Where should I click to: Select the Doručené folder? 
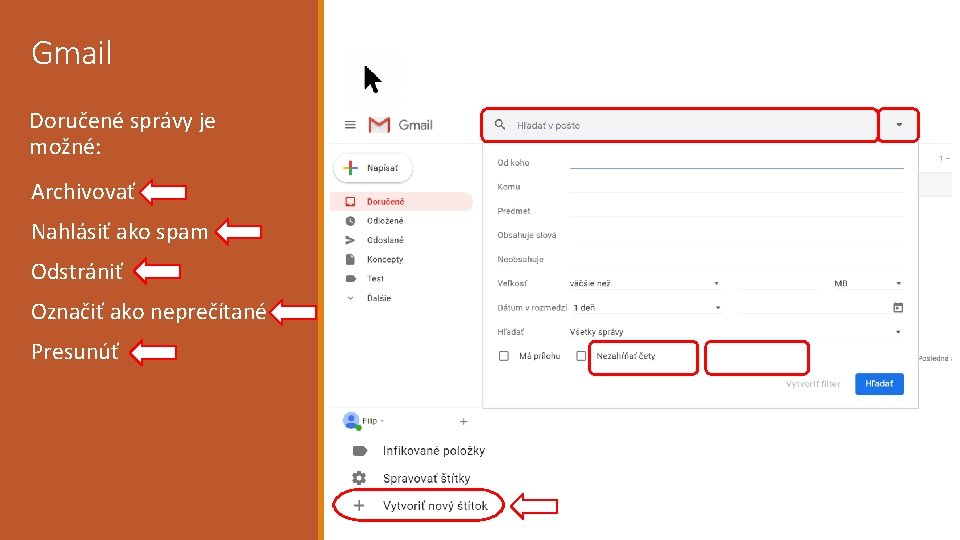(x=402, y=201)
